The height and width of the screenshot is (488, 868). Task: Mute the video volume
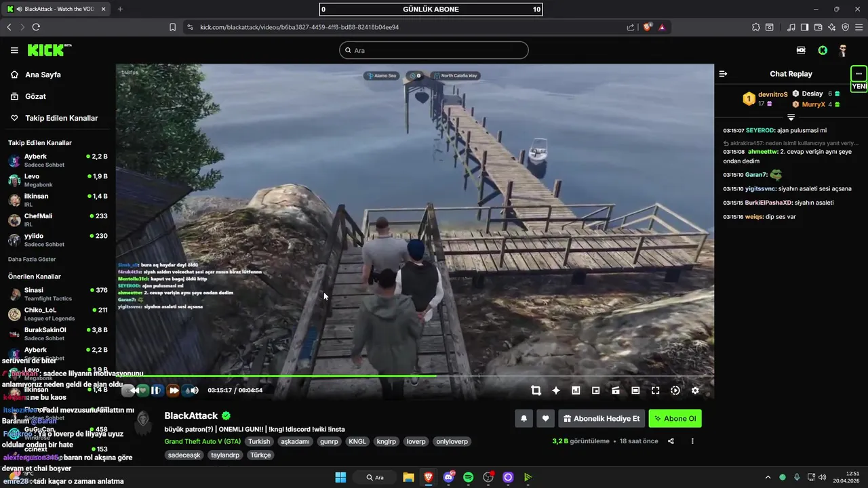[x=193, y=390]
